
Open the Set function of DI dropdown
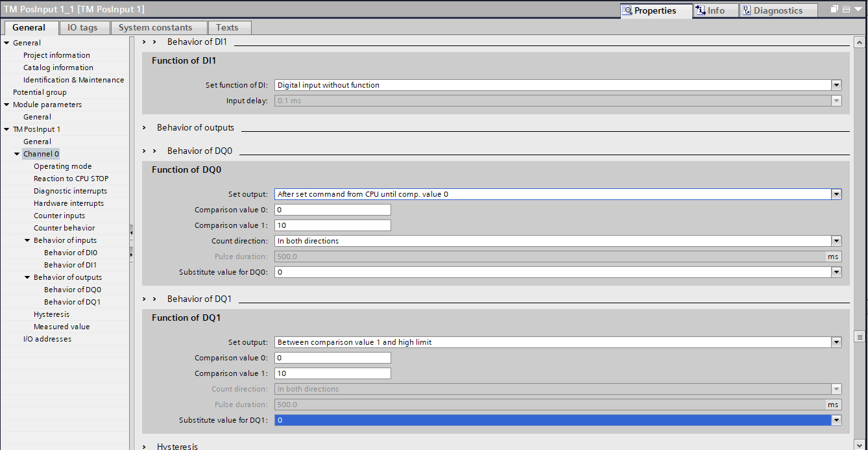click(836, 85)
